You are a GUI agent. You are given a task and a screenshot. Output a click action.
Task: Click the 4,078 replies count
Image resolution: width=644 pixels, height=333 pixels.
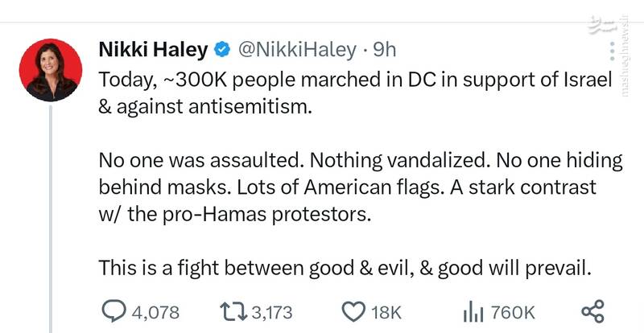tap(155, 312)
